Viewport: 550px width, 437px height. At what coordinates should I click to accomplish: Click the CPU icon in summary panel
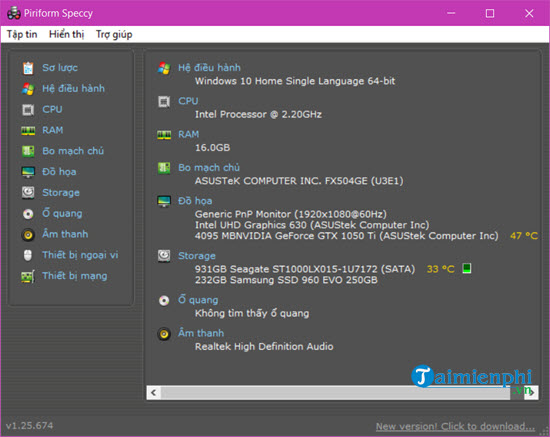(164, 102)
